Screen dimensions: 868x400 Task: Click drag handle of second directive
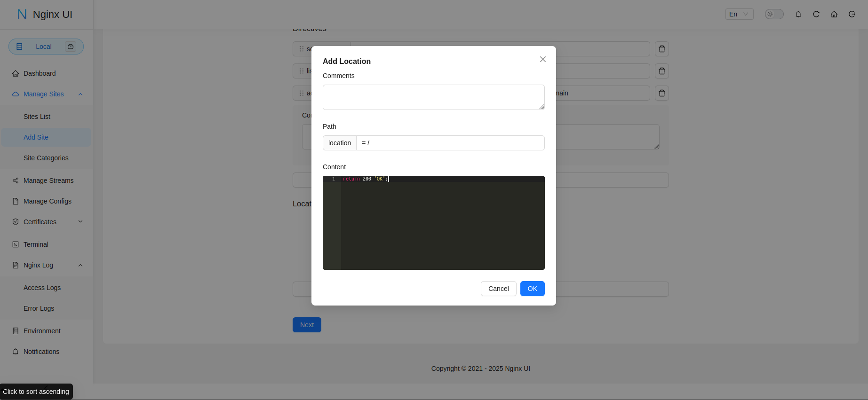point(302,71)
